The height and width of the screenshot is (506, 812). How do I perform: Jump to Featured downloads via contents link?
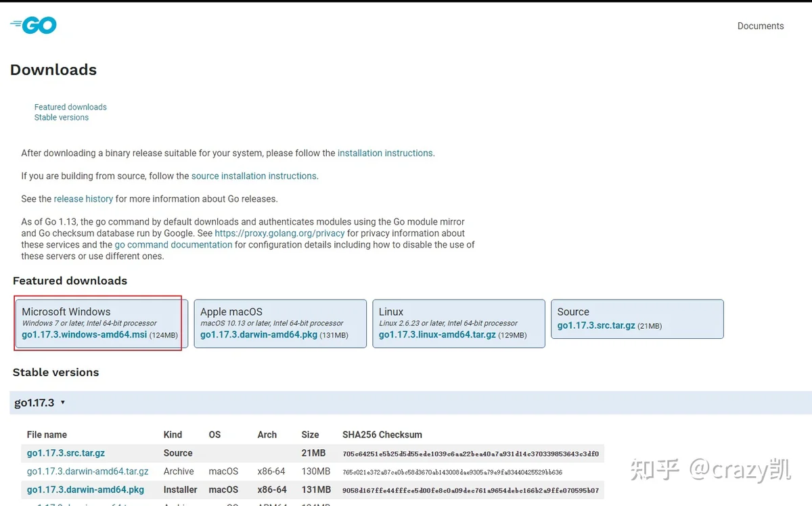[x=70, y=107]
